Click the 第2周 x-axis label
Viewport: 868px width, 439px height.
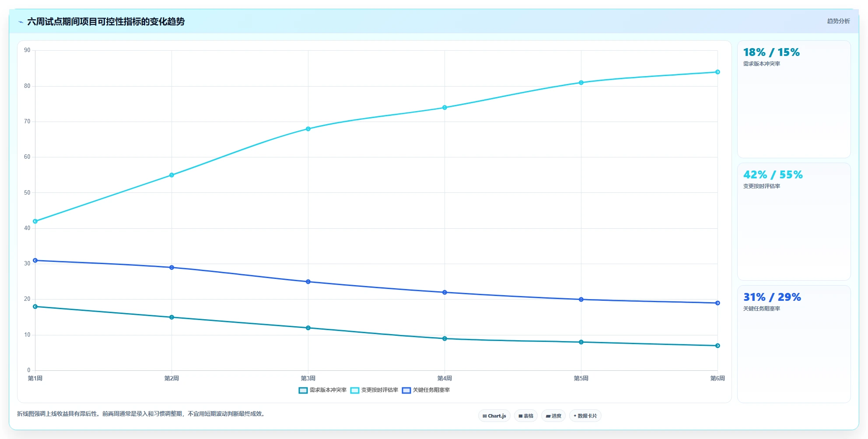tap(171, 378)
